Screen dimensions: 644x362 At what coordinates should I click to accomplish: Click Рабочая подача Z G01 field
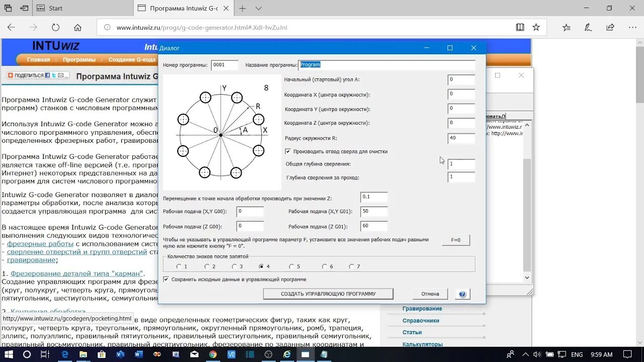[x=374, y=227]
